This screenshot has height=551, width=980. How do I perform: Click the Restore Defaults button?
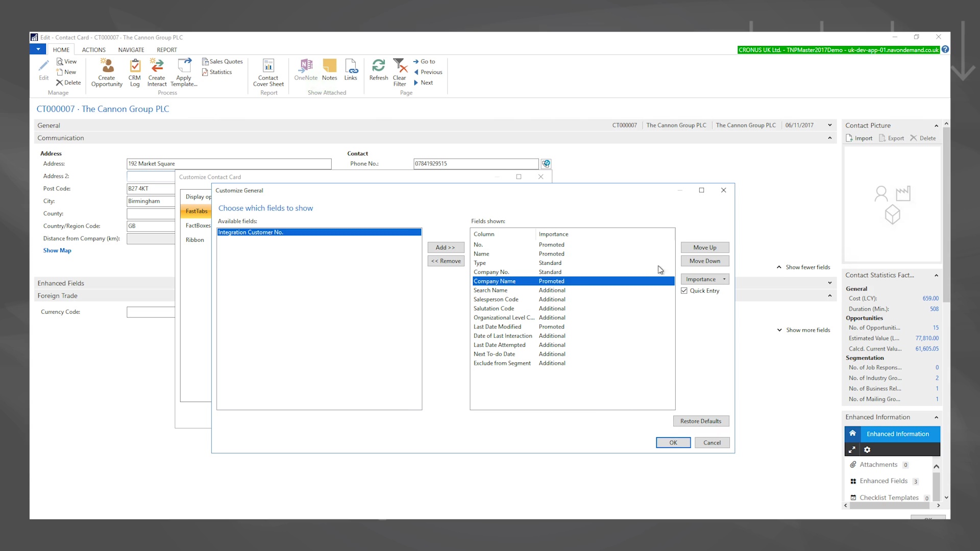click(x=701, y=421)
